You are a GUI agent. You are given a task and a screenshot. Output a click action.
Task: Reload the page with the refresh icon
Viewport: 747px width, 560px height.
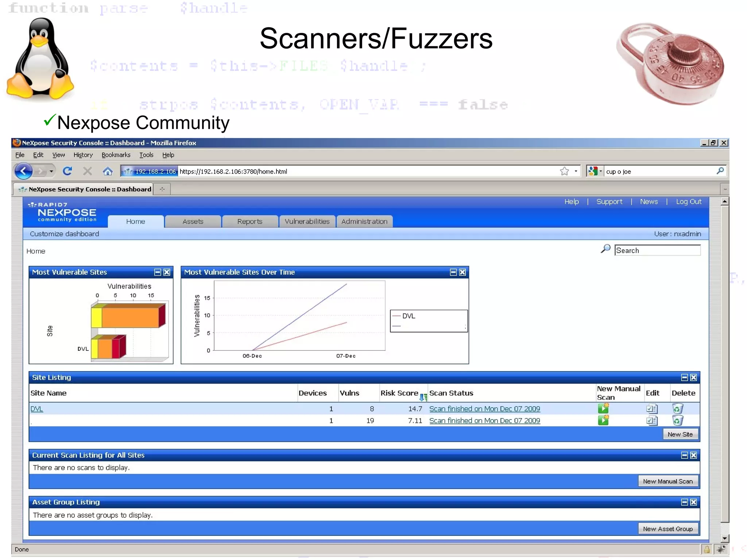[67, 171]
